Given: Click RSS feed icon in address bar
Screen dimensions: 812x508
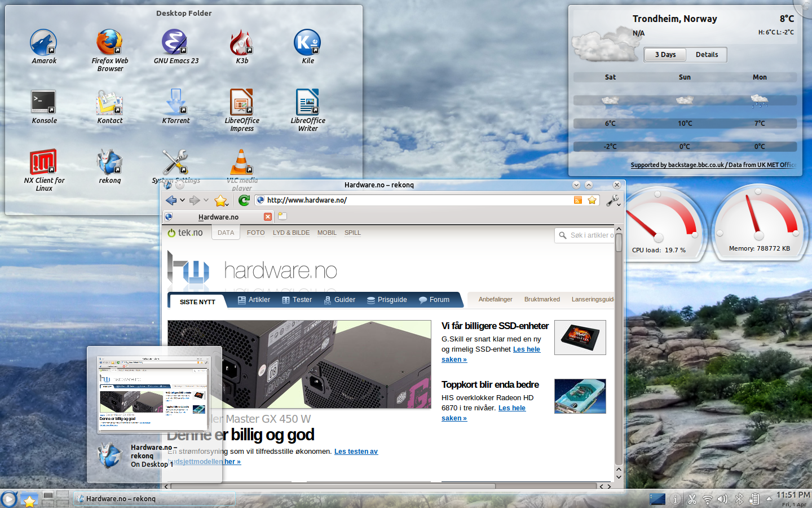Looking at the screenshot, I should (578, 200).
